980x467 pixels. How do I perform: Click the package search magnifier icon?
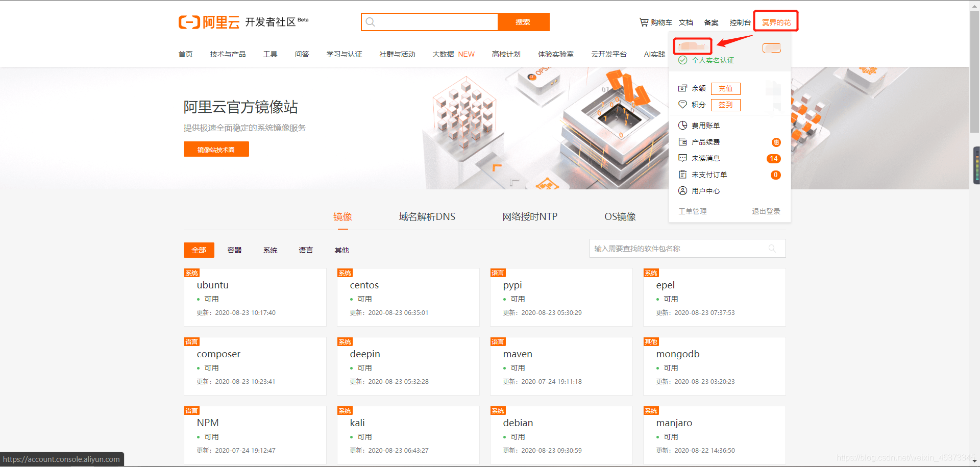click(772, 249)
